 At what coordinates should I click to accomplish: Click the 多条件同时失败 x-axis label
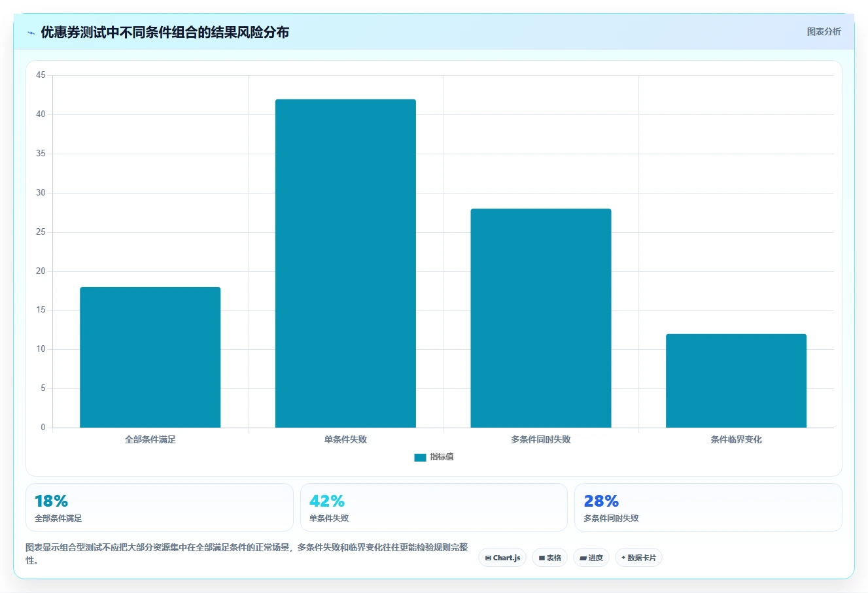pos(540,439)
